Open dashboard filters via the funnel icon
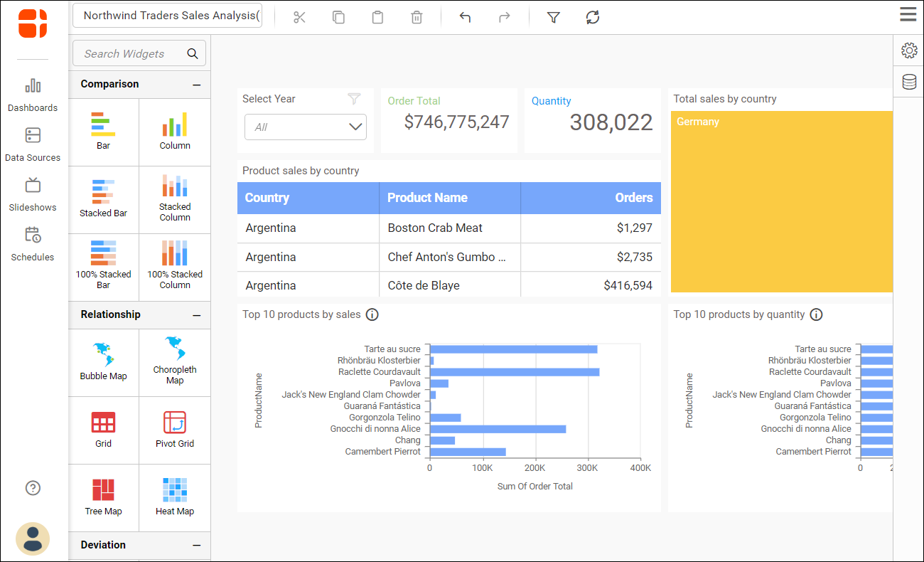This screenshot has width=924, height=562. (554, 16)
